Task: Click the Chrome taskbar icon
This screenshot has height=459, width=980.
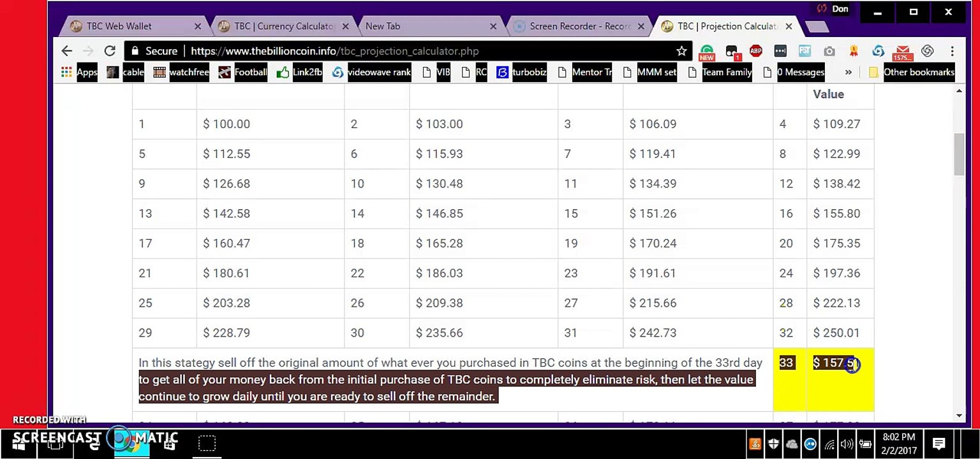Action: (131, 443)
